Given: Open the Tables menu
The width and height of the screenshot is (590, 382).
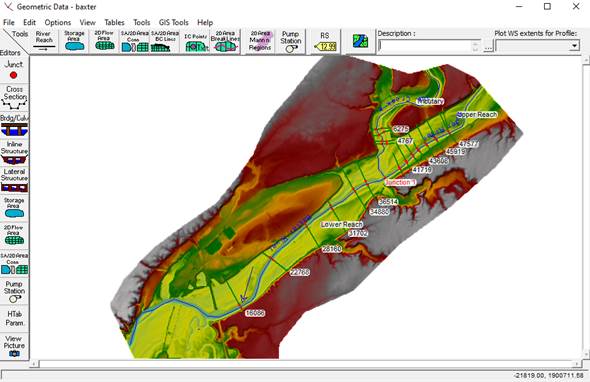Looking at the screenshot, I should 114,22.
